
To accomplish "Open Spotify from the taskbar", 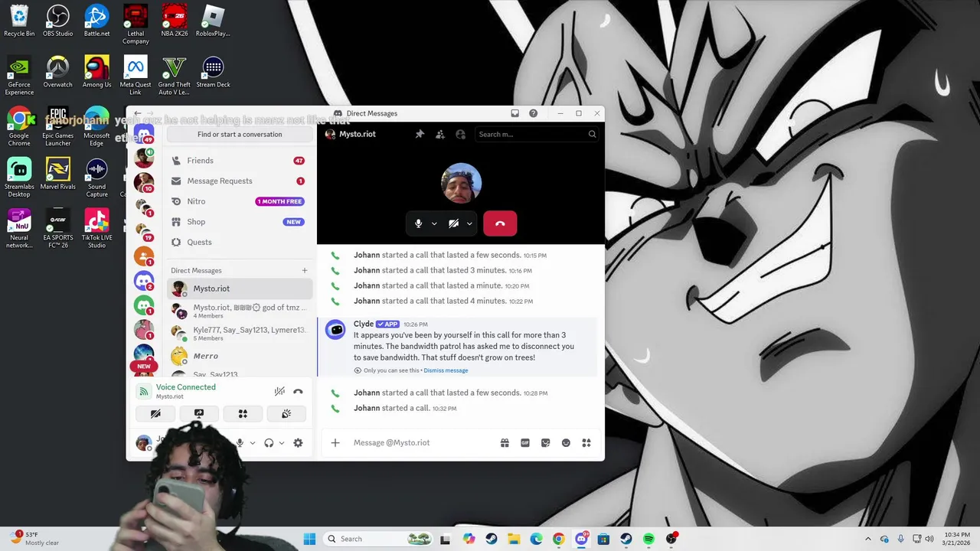I will click(648, 539).
